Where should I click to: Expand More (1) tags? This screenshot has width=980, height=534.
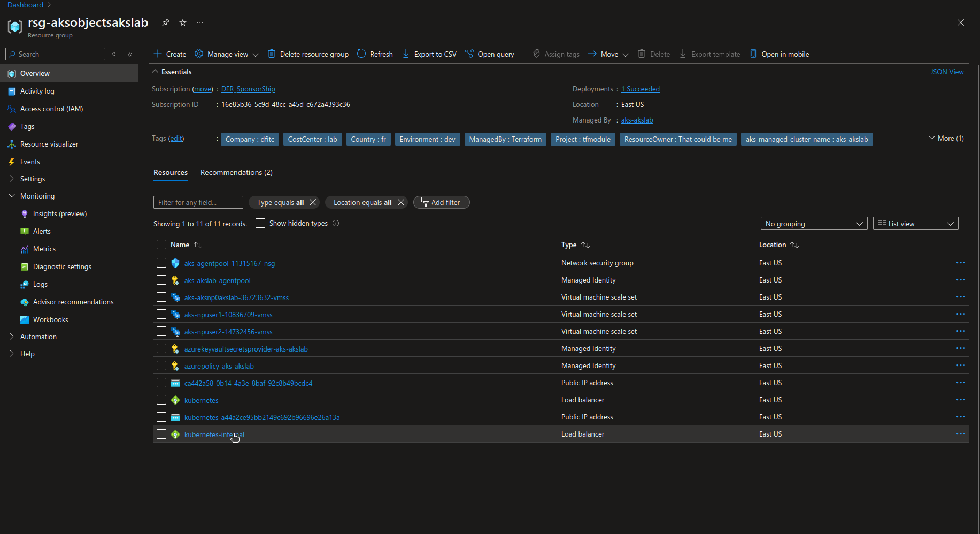(946, 138)
